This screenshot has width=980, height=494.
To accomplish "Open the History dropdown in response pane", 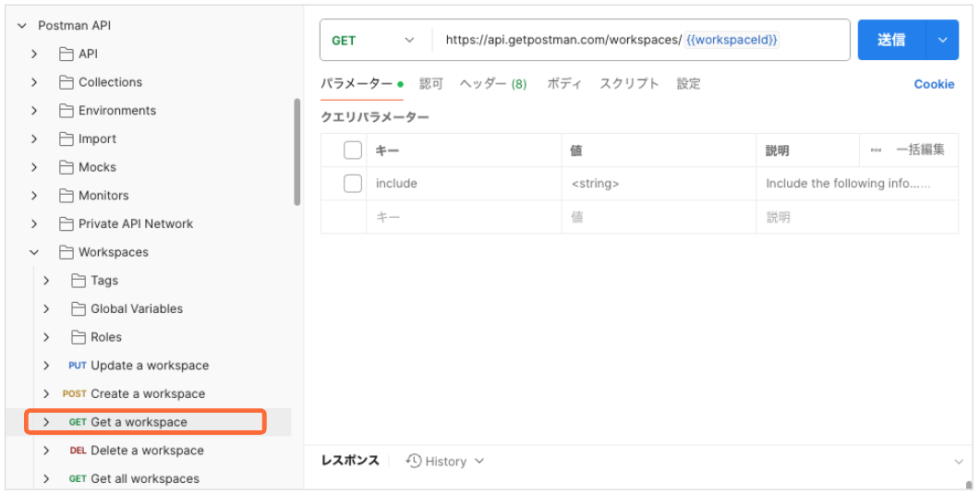I will click(x=445, y=461).
